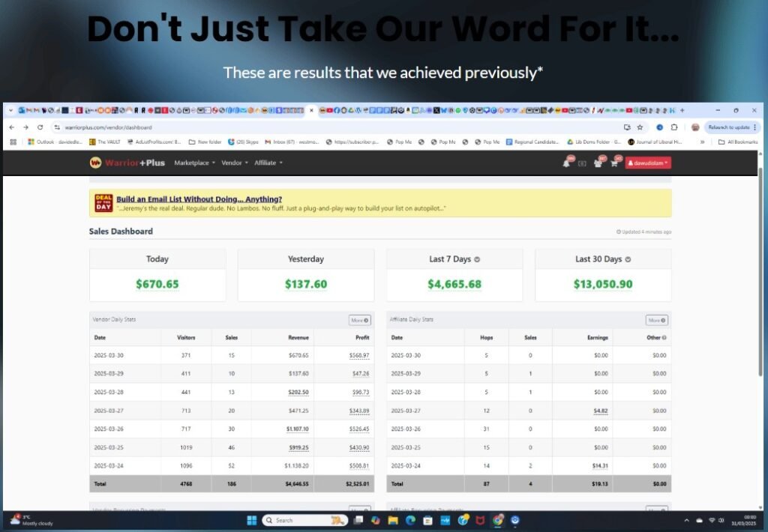Open the Chrome three-dot menu
The height and width of the screenshot is (532, 768).
(755, 127)
